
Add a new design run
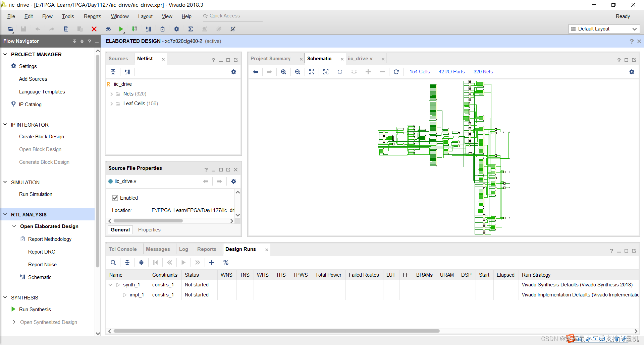click(x=212, y=263)
